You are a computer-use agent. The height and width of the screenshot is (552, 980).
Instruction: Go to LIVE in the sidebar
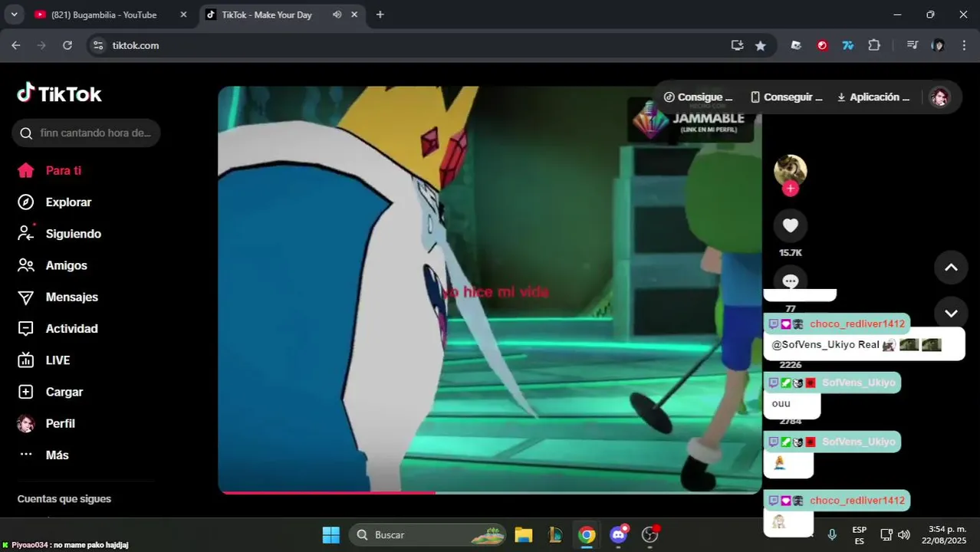44,360
